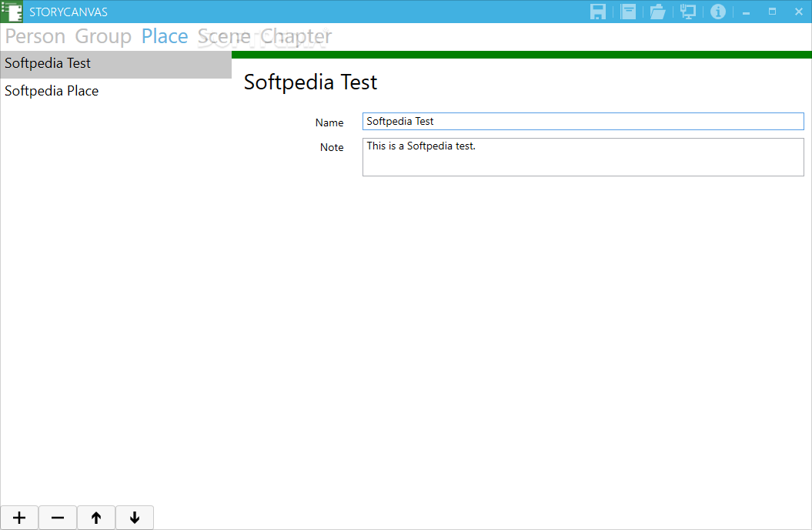The image size is (812, 530).
Task: Select Softpedia Place in the list
Action: tap(116, 91)
